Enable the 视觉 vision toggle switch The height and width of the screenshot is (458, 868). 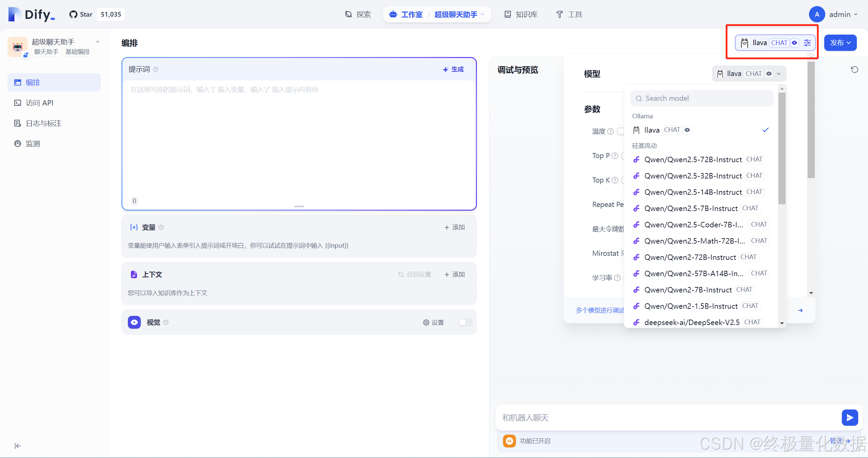(464, 322)
